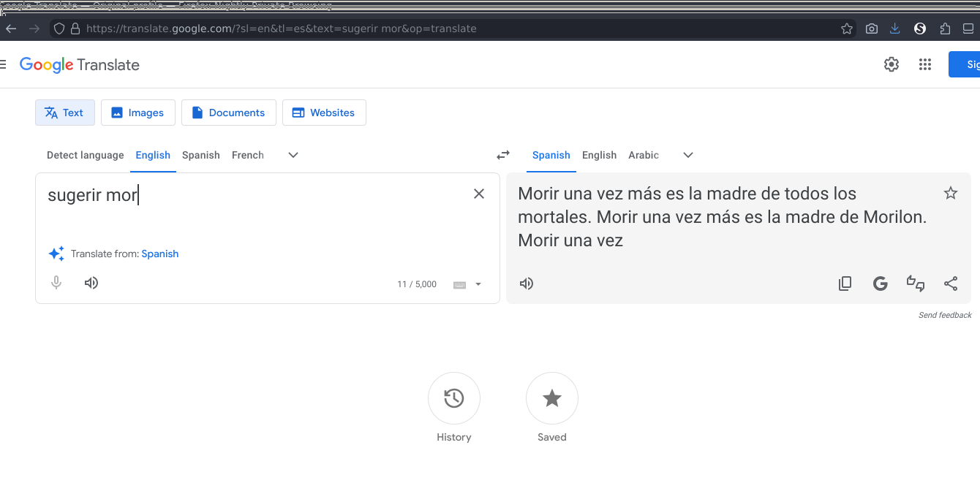Select the Text translation mode
980x502 pixels.
pos(65,113)
